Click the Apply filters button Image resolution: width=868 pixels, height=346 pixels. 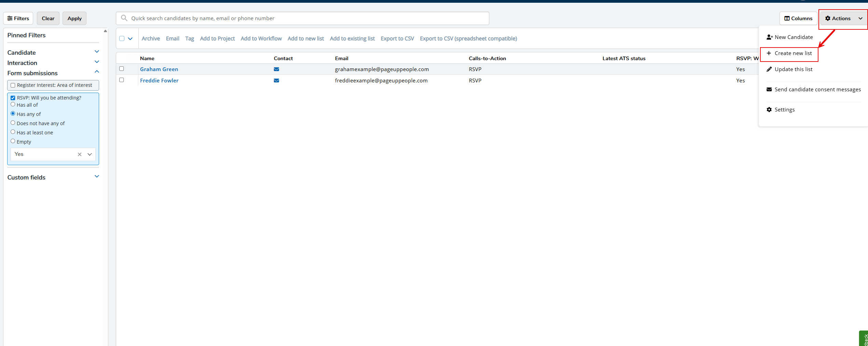(74, 18)
